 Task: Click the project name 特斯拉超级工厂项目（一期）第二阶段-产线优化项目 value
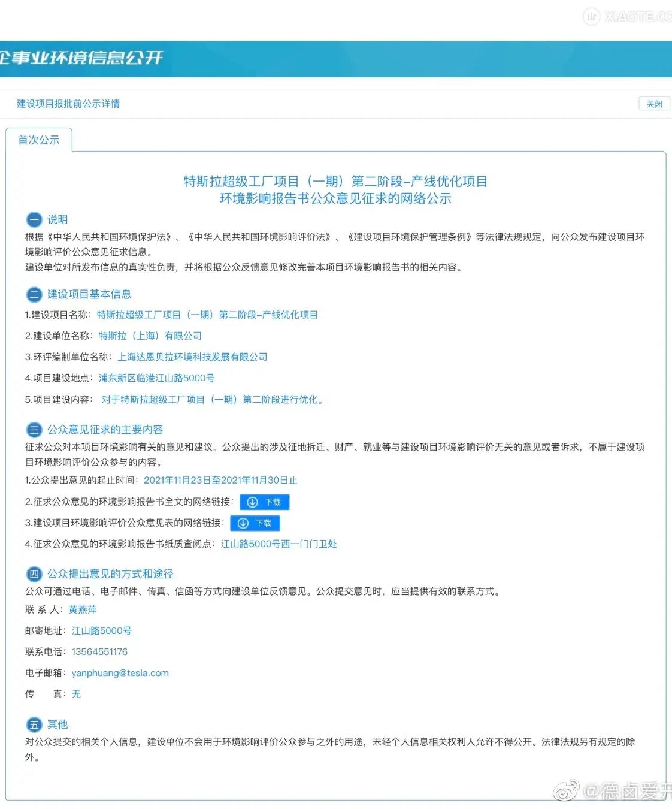click(x=207, y=315)
